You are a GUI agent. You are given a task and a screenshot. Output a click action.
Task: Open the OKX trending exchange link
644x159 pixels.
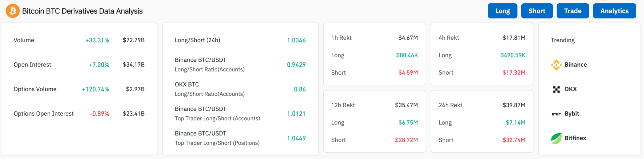pos(570,89)
